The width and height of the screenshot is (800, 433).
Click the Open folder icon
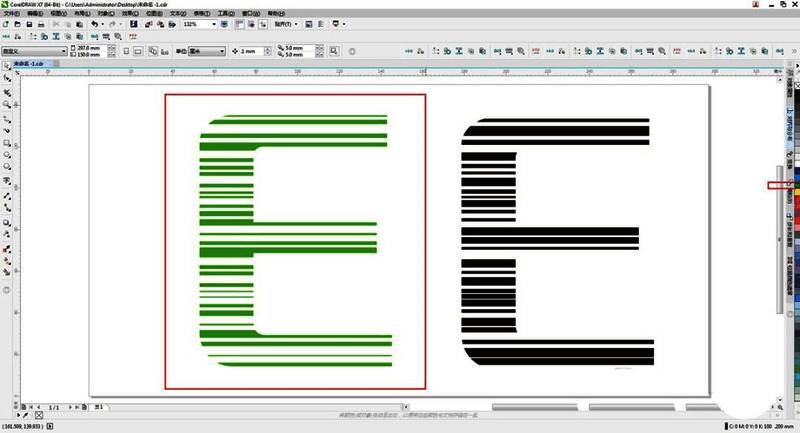(x=17, y=23)
